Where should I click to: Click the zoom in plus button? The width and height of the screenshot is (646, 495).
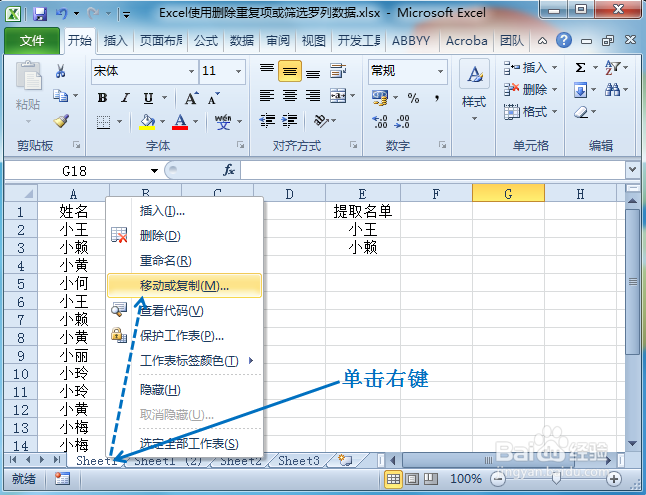point(614,479)
